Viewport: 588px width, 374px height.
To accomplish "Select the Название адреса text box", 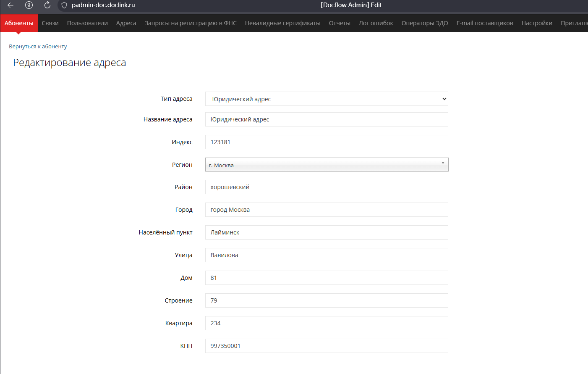I will (326, 119).
